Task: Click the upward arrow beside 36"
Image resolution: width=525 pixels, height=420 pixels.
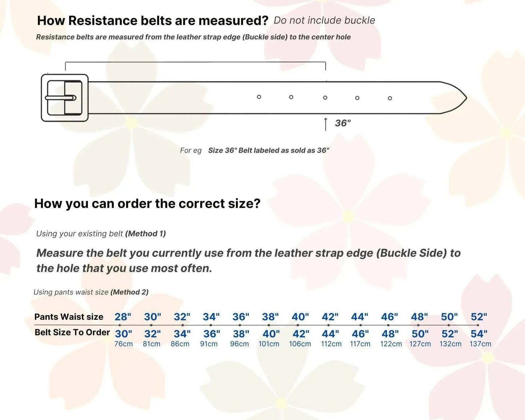Action: [x=326, y=124]
